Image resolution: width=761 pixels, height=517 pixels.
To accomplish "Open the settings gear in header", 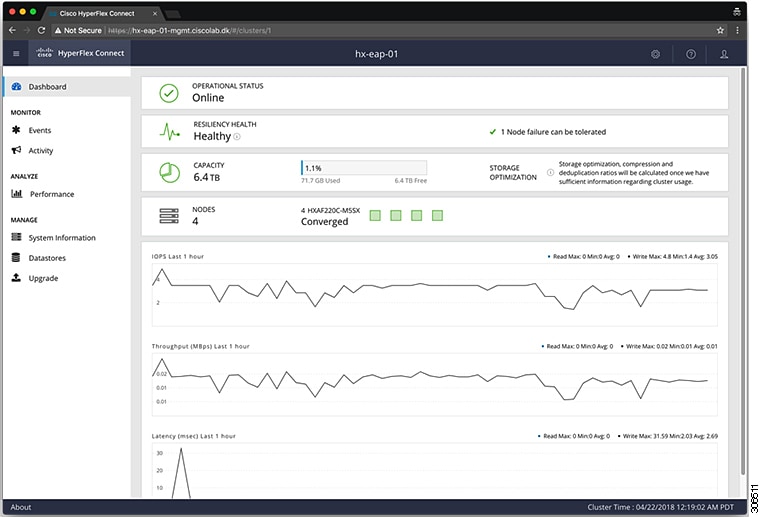I will (655, 54).
